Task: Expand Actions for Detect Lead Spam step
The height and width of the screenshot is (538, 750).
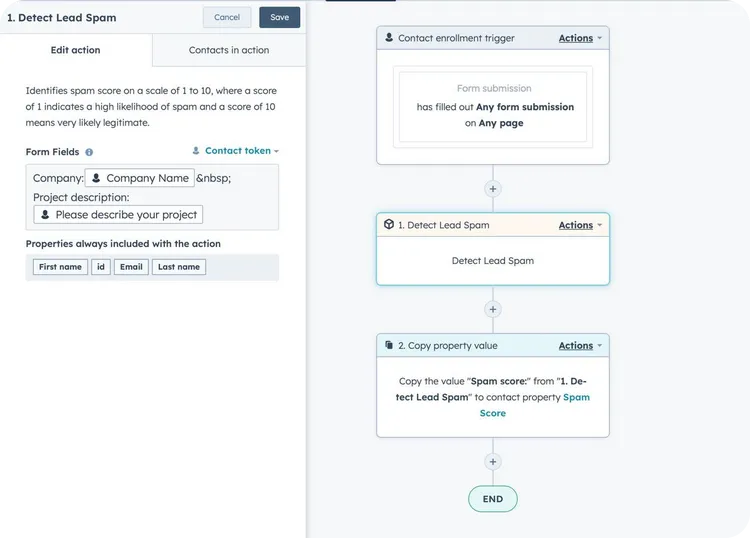Action: tap(580, 225)
